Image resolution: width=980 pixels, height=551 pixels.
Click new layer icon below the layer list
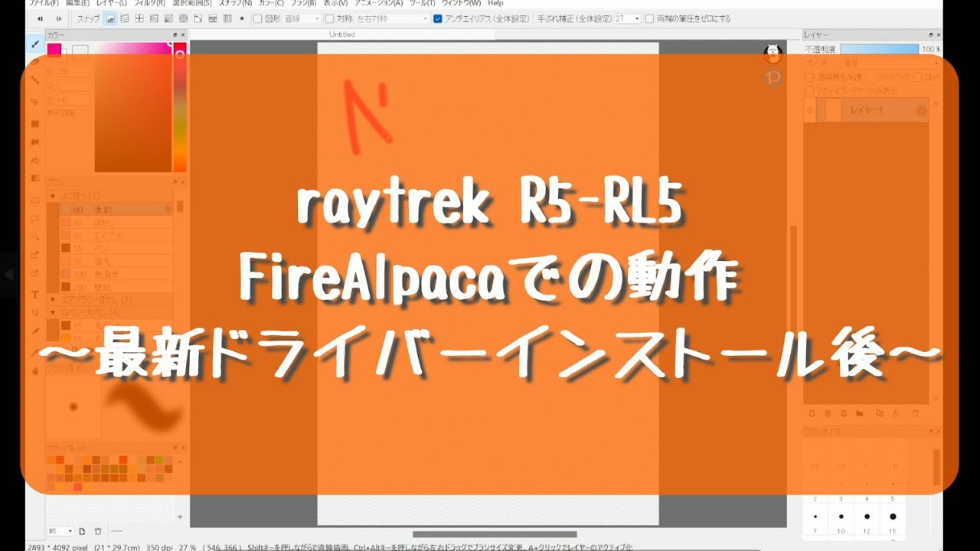click(812, 412)
